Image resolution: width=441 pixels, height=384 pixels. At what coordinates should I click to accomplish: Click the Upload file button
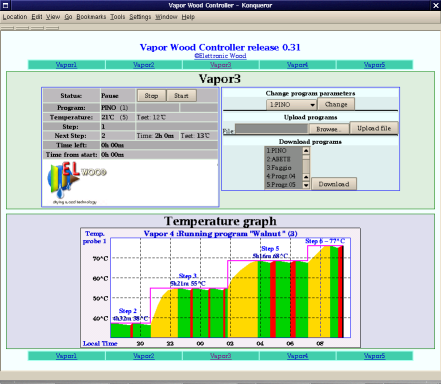pos(374,128)
